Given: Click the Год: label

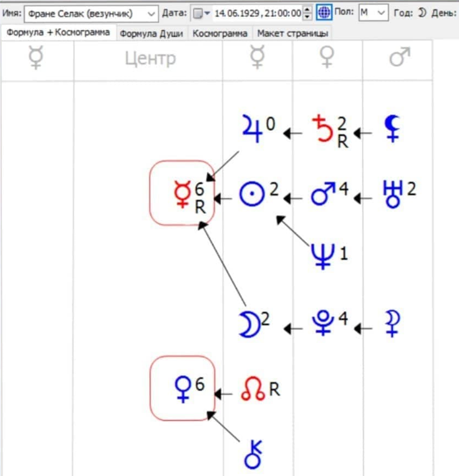Looking at the screenshot, I should [403, 13].
